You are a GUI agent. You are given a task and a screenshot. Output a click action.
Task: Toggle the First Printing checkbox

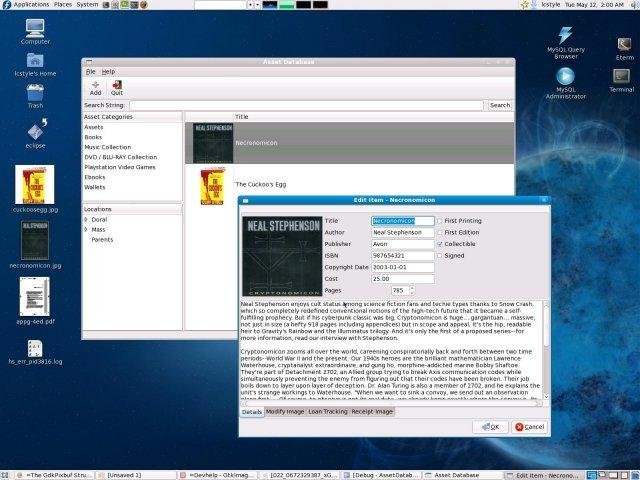pyautogui.click(x=440, y=221)
